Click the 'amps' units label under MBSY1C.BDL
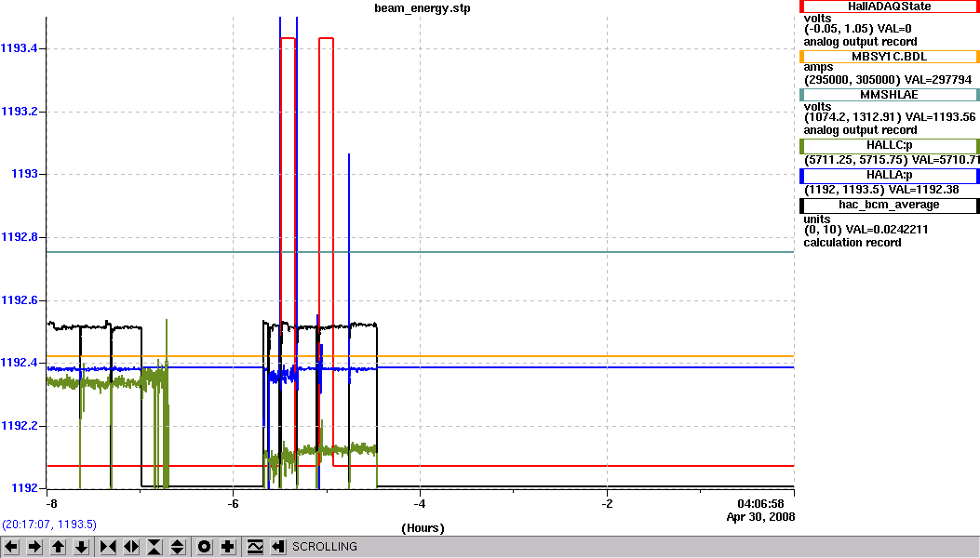The height and width of the screenshot is (558, 980). pyautogui.click(x=818, y=68)
